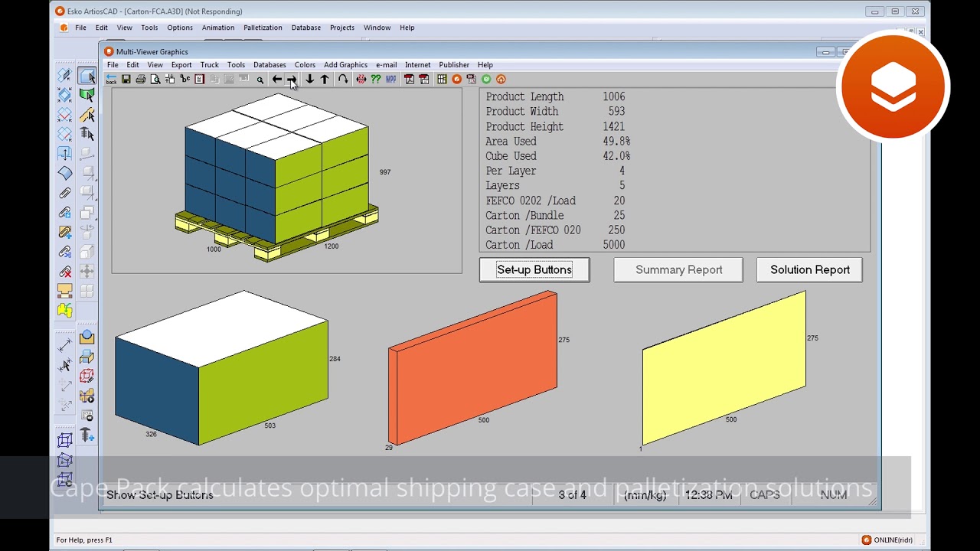Click the blue circle on yellow block icon
The width and height of the screenshot is (980, 551).
[x=87, y=337]
